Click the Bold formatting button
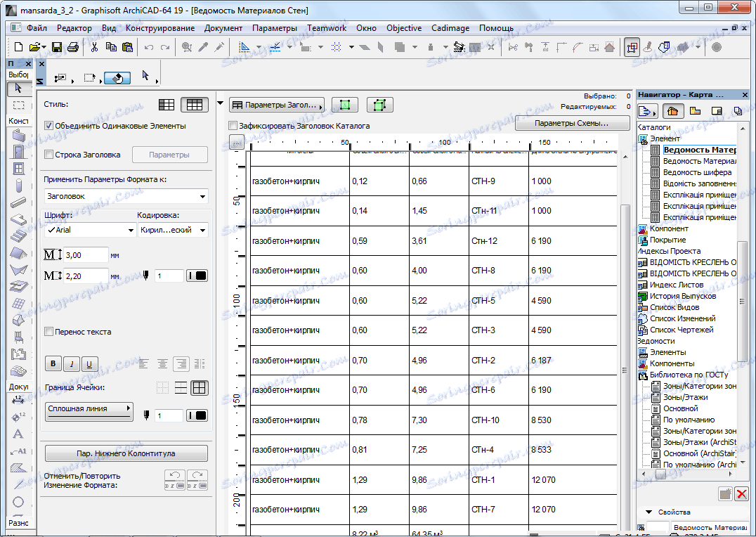The height and width of the screenshot is (537, 756). coord(53,364)
